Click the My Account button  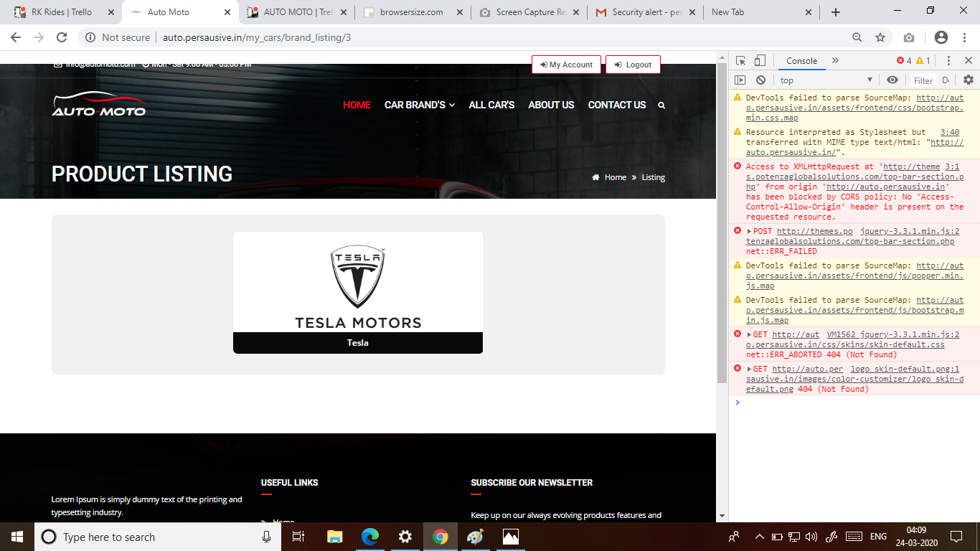[x=567, y=65]
